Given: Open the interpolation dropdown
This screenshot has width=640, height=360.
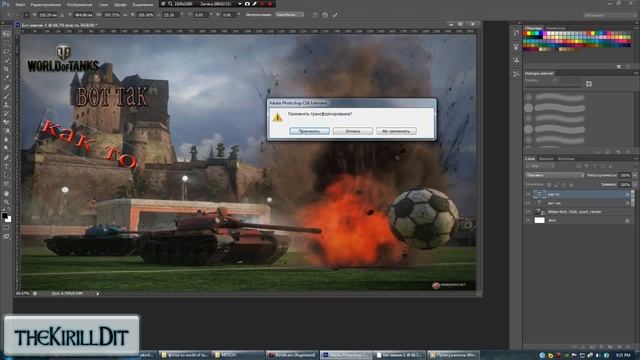Looking at the screenshot, I should click(289, 15).
